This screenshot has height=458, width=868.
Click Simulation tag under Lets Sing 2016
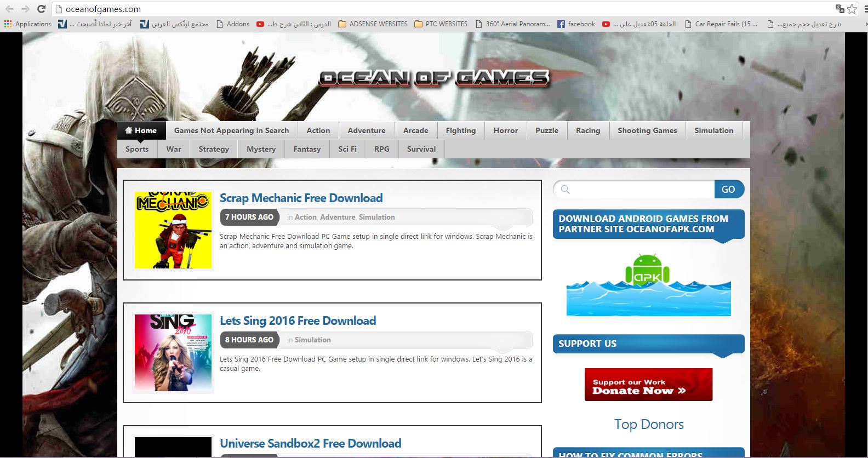(313, 340)
